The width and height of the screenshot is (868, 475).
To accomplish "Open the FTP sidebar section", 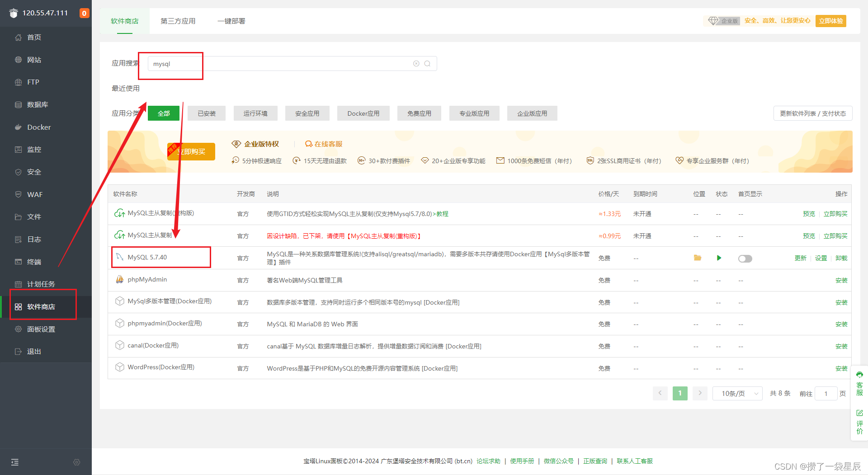I will coord(33,82).
